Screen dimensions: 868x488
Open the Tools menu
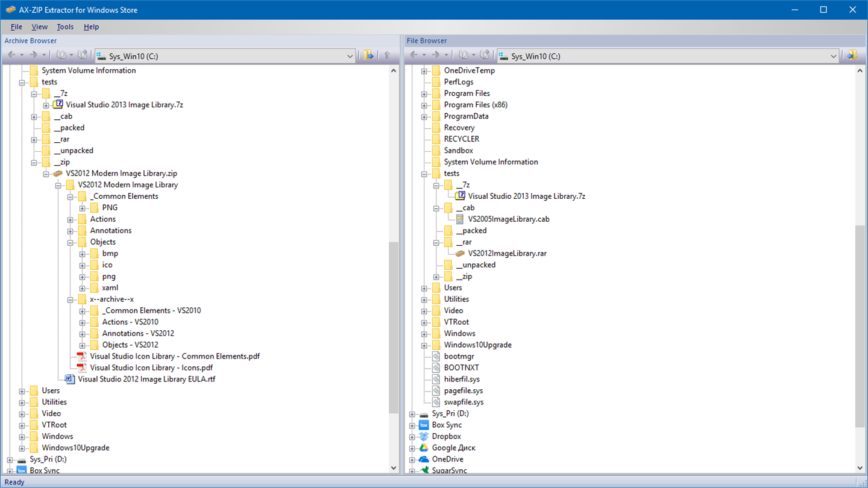point(65,27)
